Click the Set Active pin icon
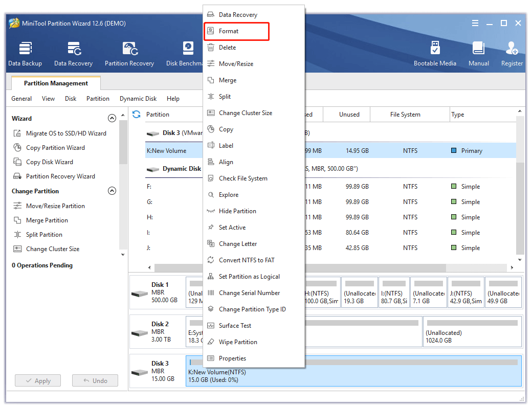532x406 pixels. click(211, 227)
